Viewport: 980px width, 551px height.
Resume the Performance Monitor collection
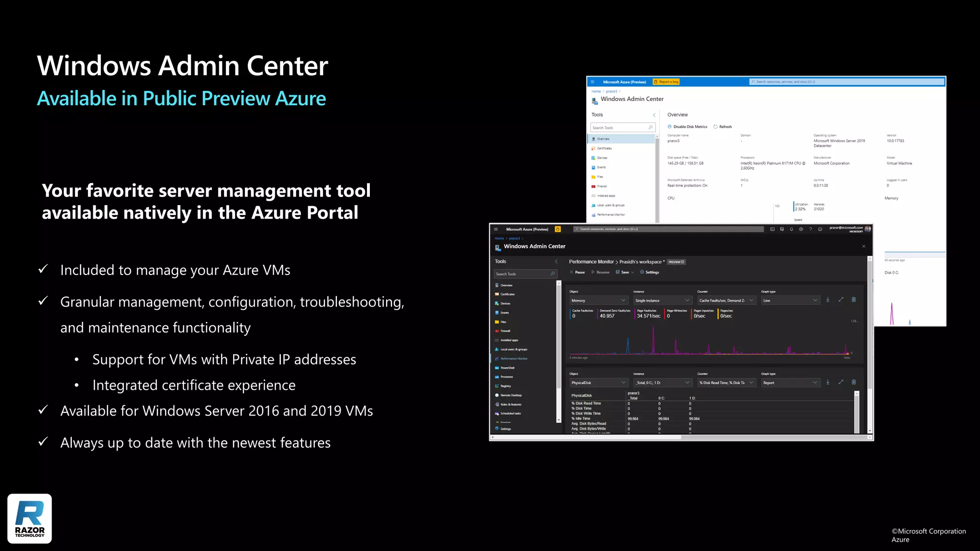pyautogui.click(x=601, y=272)
